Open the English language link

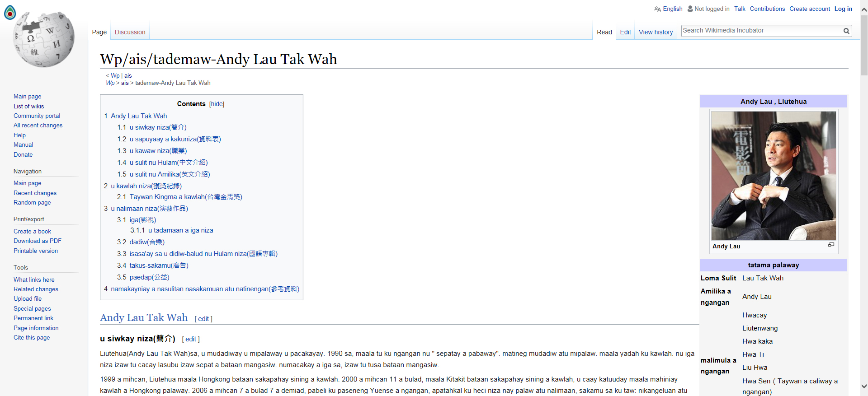click(x=673, y=9)
